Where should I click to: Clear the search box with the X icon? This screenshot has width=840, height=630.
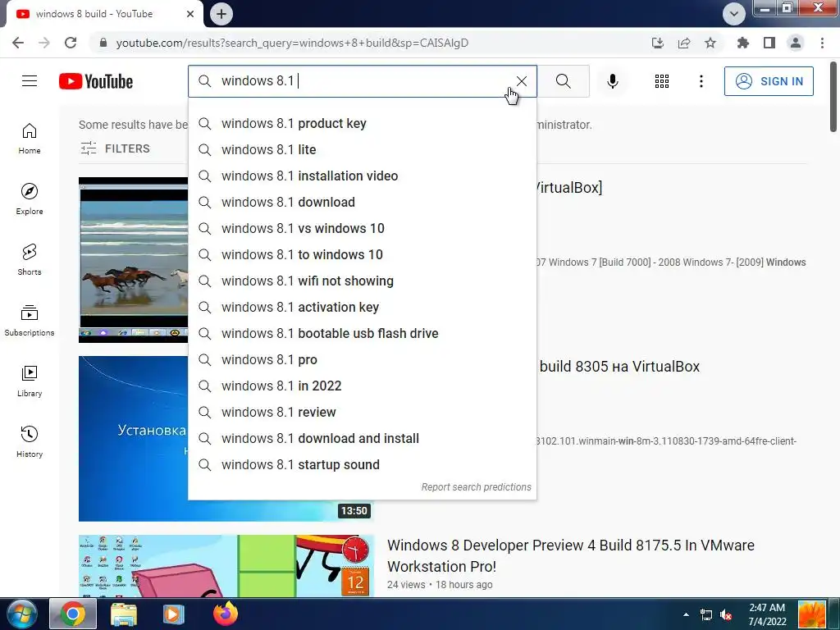521,81
